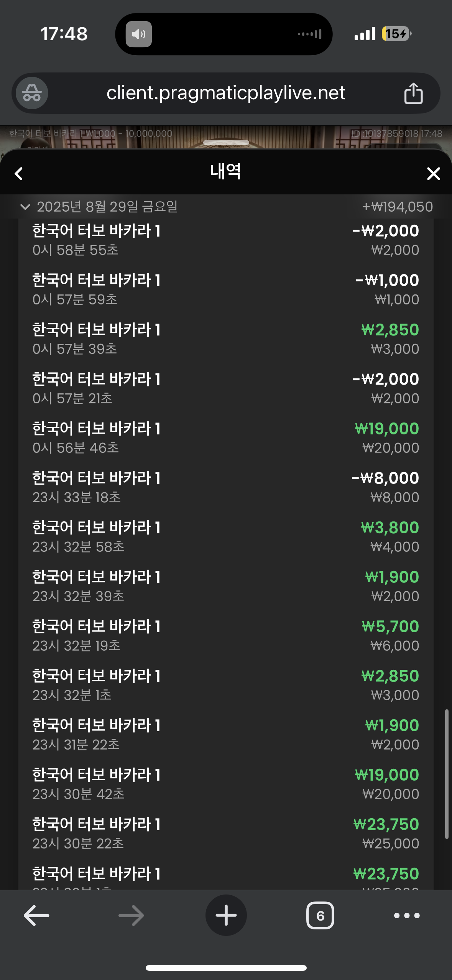
Task: Open the 0시 58분 55초 bet record
Action: [x=226, y=240]
